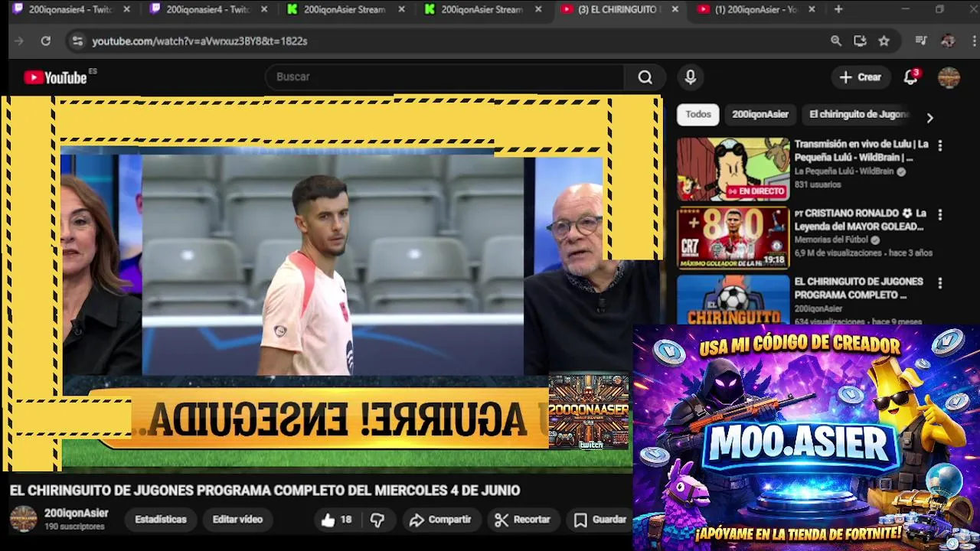Click Editar vídeo button
The width and height of the screenshot is (980, 551).
click(x=237, y=520)
